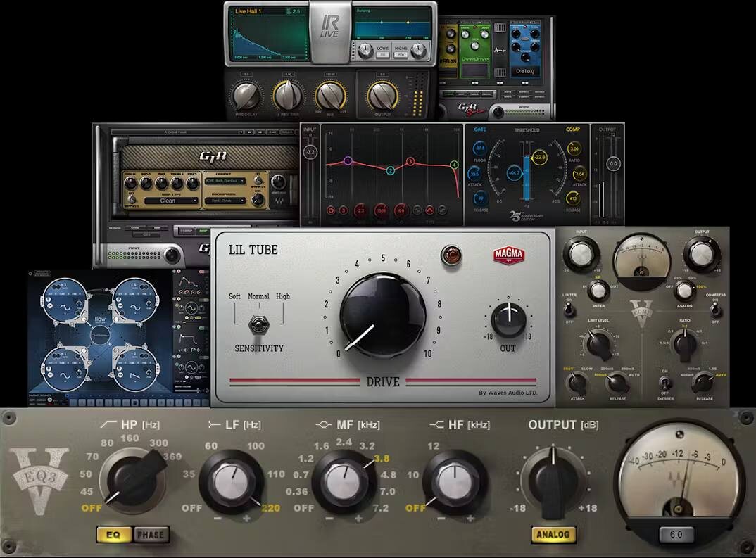The width and height of the screenshot is (756, 558).
Task: Click the green OverDrive stomp pedal
Action: click(x=475, y=51)
